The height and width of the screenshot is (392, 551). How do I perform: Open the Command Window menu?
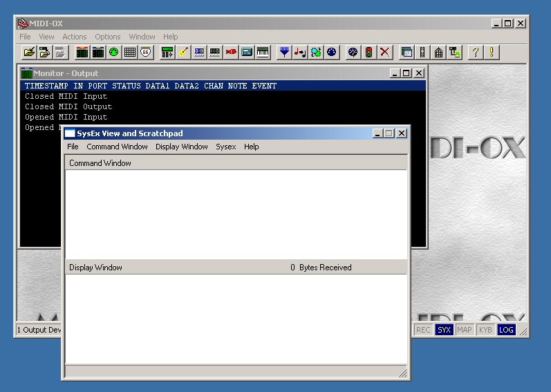tap(117, 147)
